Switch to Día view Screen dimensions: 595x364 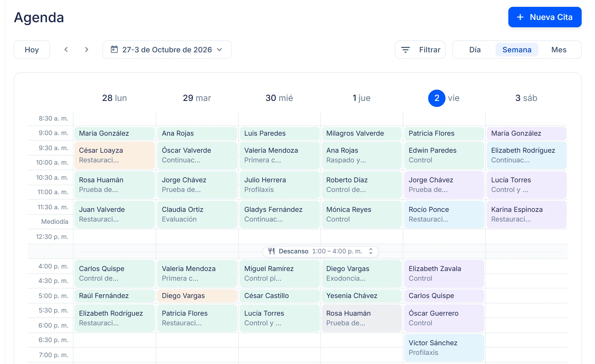475,50
